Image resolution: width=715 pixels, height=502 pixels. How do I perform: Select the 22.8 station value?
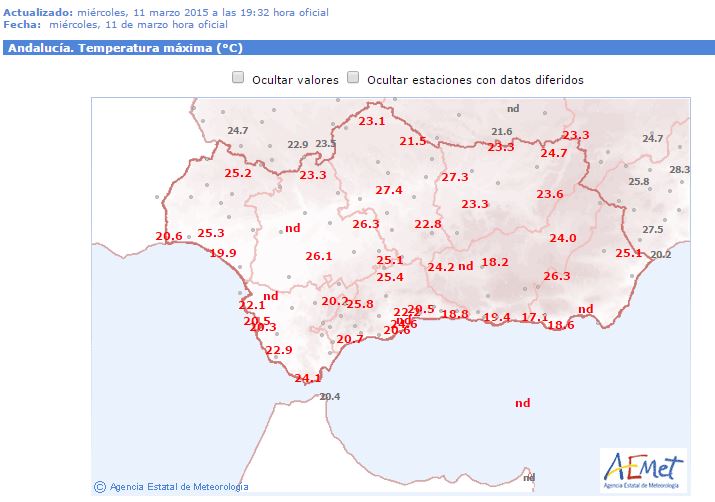point(428,224)
